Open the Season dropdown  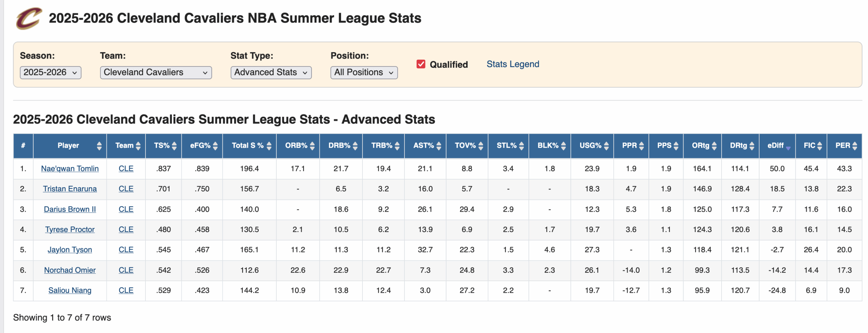(51, 72)
